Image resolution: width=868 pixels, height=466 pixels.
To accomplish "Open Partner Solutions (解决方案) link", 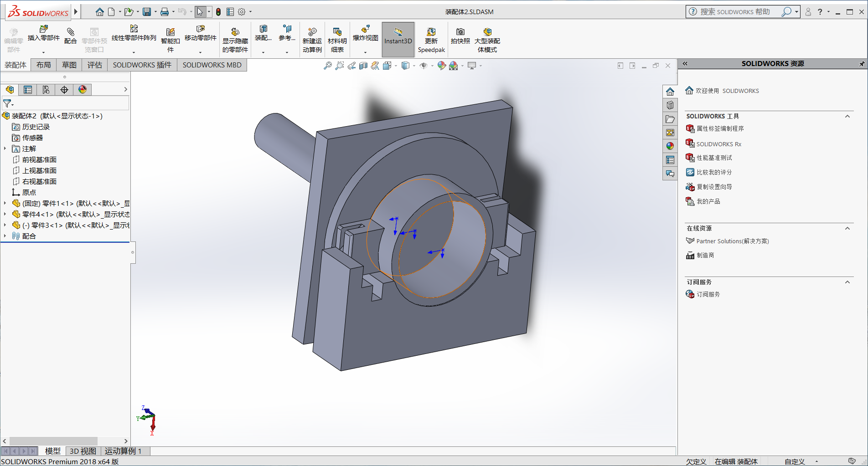I will click(732, 241).
